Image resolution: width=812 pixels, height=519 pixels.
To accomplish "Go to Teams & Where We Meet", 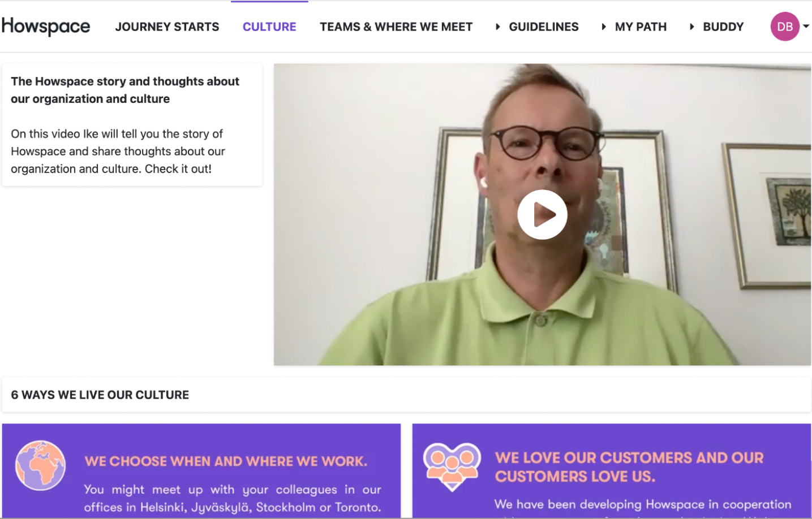I will tap(396, 27).
